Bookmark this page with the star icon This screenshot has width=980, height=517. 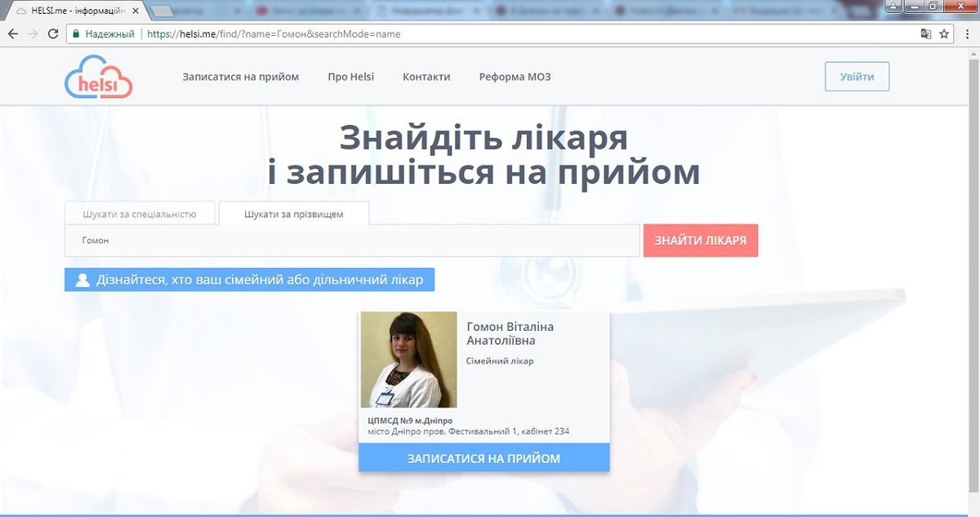click(943, 34)
